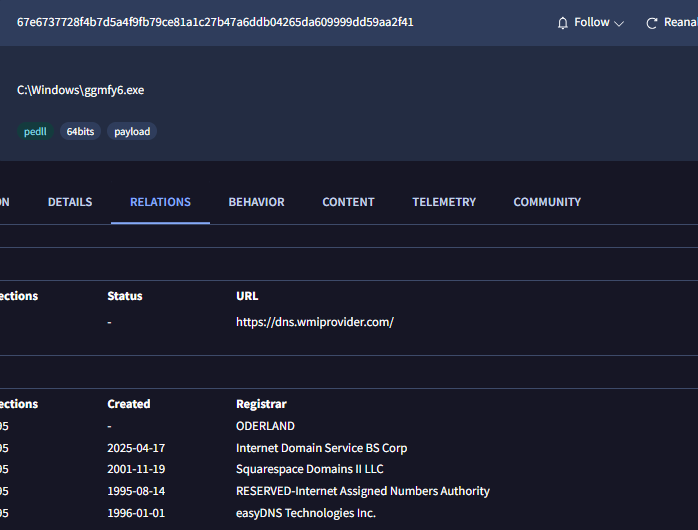Click the Status column header
This screenshot has height=530, width=698.
(x=125, y=296)
